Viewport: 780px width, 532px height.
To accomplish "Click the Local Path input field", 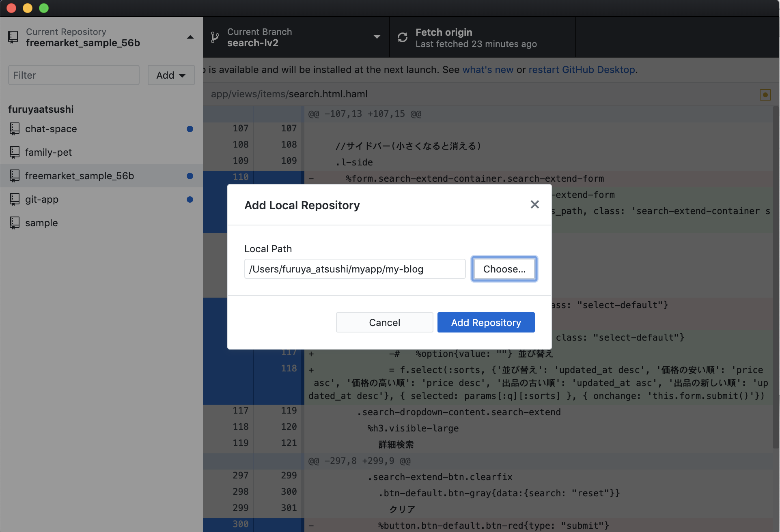I will click(356, 268).
